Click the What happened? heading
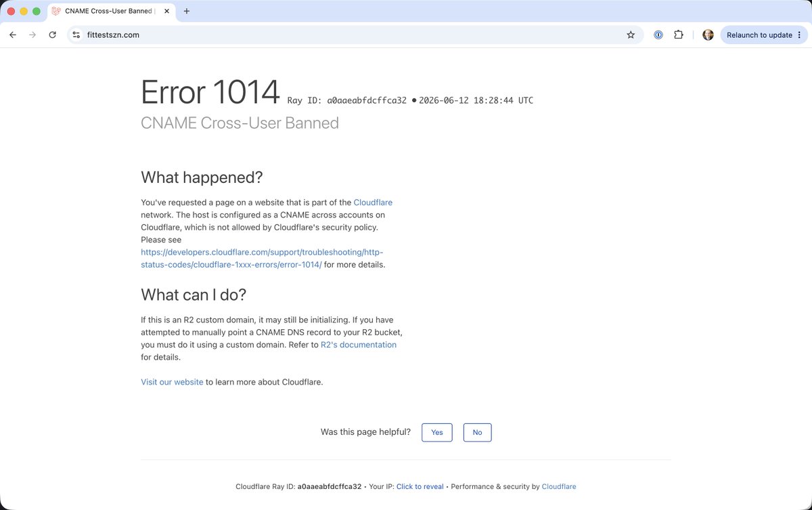This screenshot has width=812, height=510. point(202,177)
